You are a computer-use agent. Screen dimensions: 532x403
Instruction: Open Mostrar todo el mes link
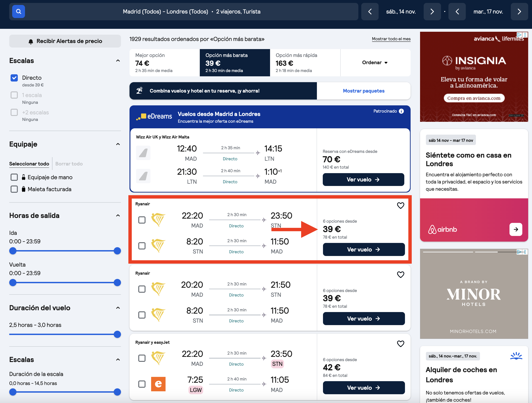tap(391, 39)
